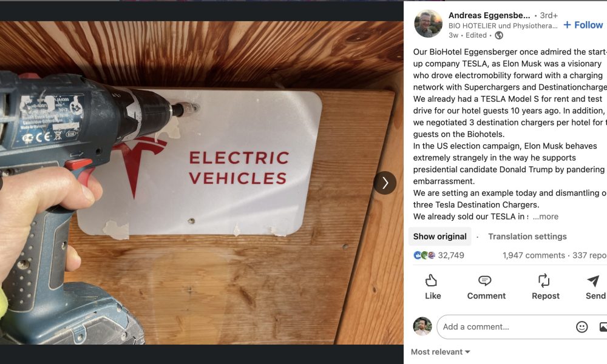Follow Andreas Eggensberger
Screen dimensions: 607x364
[x=583, y=25]
